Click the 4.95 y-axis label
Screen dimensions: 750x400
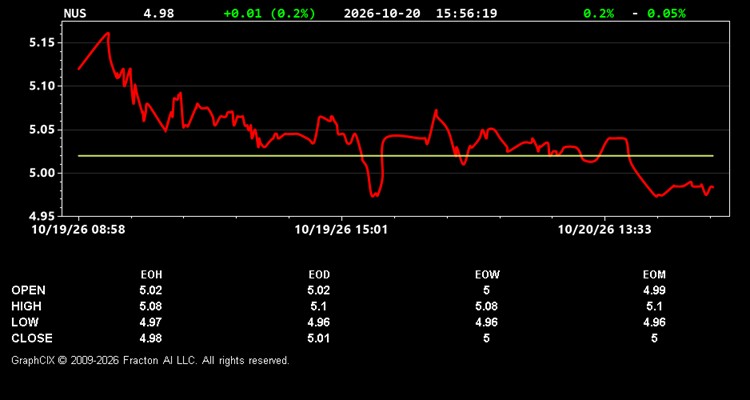(x=42, y=216)
